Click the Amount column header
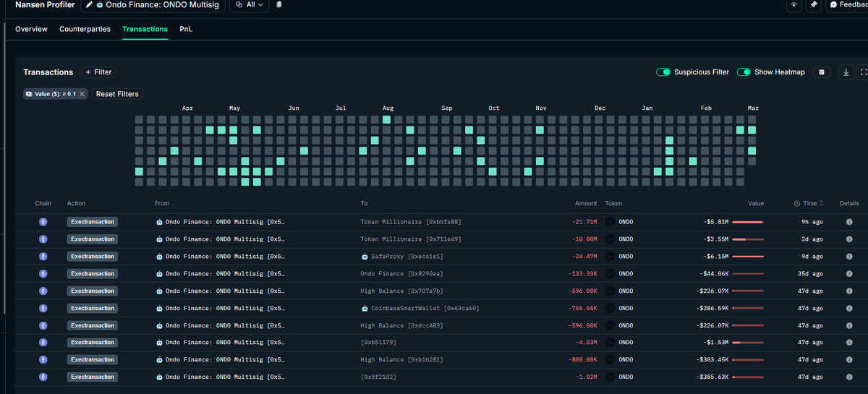The width and height of the screenshot is (868, 394). (586, 203)
